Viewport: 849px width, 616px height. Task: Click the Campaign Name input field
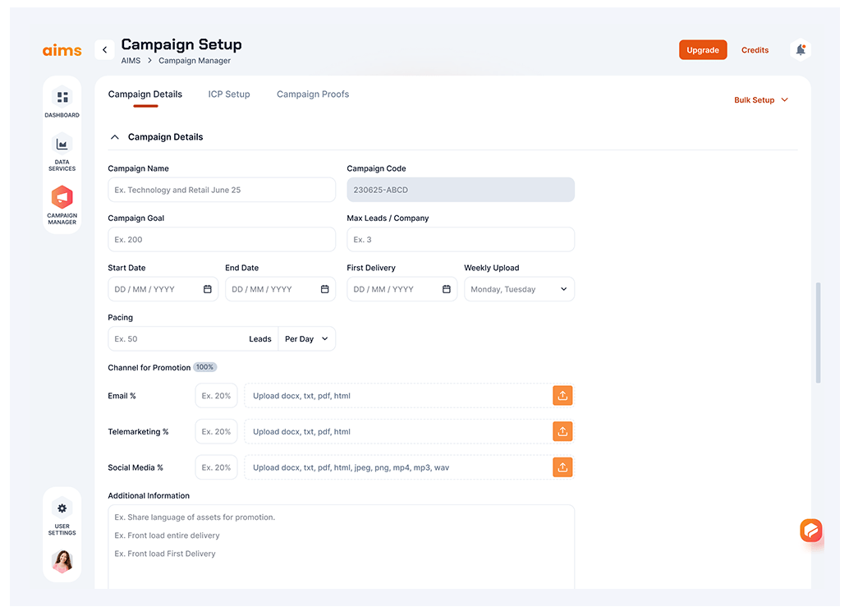(222, 190)
